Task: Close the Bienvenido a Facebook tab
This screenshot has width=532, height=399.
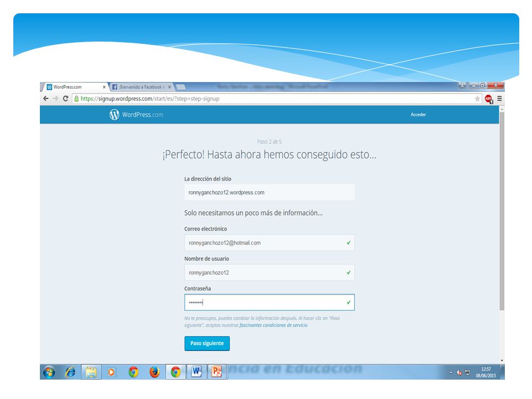Action: point(170,87)
